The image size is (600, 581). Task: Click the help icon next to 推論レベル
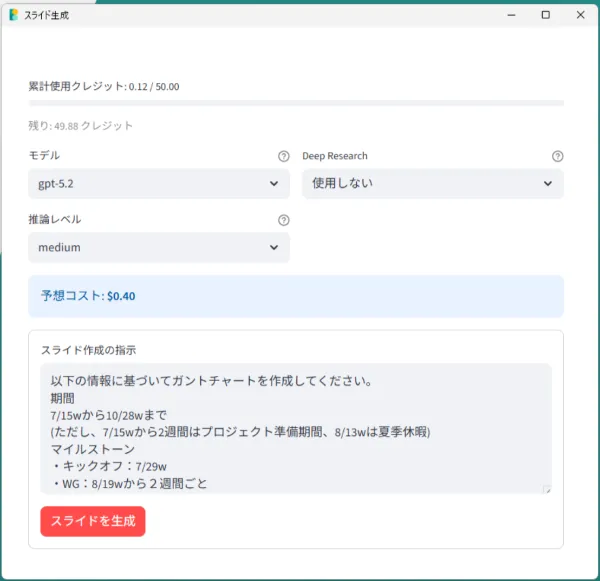(284, 220)
